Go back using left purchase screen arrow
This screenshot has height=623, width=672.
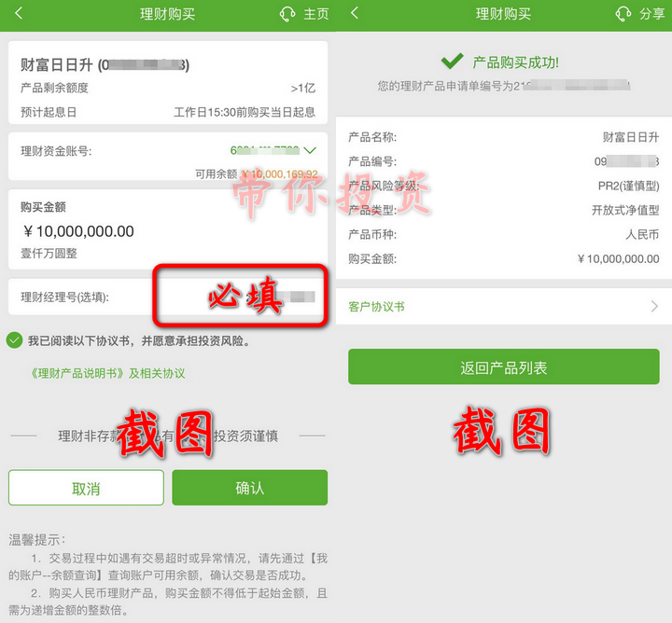[x=19, y=13]
